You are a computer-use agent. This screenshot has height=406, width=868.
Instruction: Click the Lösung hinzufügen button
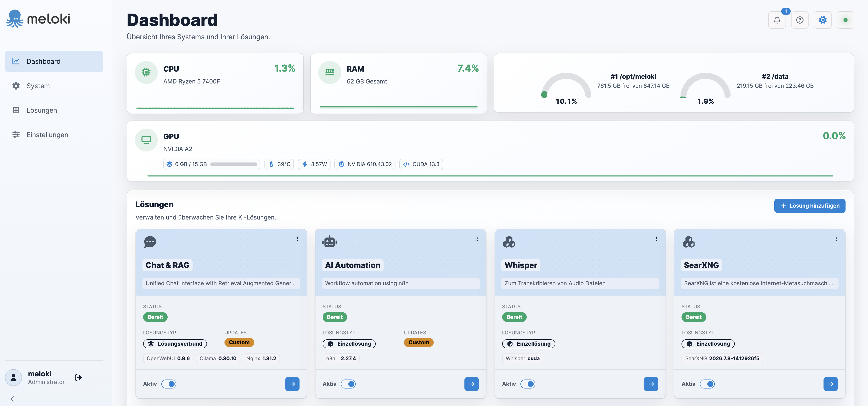point(809,206)
